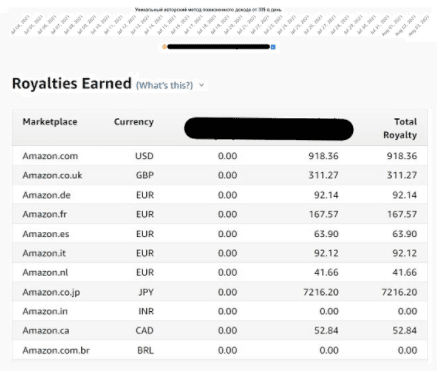Viewport: 437px width, 371px height.
Task: Select the Amazon.de marketplace cell
Action: coord(46,195)
